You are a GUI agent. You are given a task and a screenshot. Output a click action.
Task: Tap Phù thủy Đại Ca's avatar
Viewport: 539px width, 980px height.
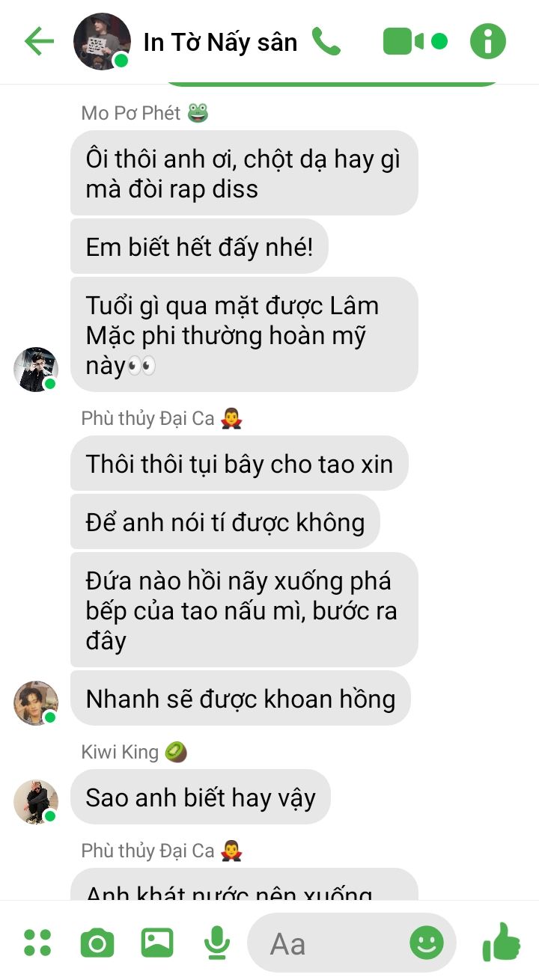[36, 703]
